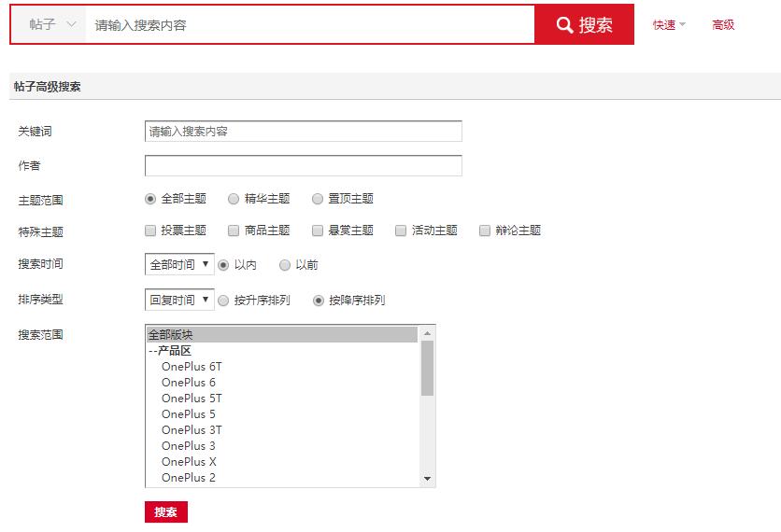This screenshot has height=532, width=781.
Task: Select OnePlus 2 in the list
Action: 282,478
